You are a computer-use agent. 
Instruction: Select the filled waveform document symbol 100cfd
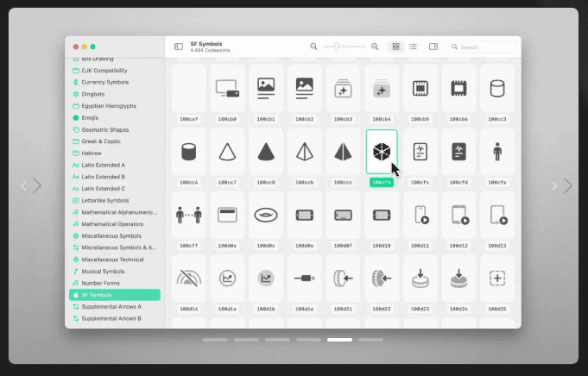pyautogui.click(x=458, y=152)
